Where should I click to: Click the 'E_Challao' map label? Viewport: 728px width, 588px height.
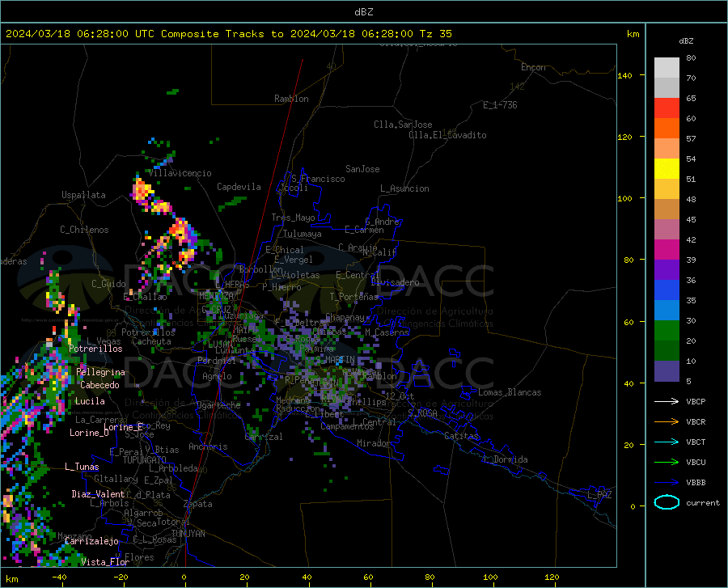point(145,297)
